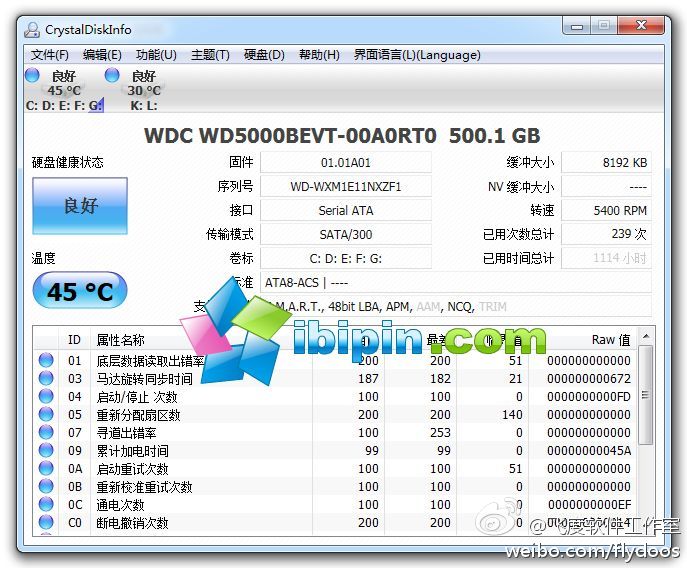Viewport: 687px width, 568px height.
Task: Select the 30 °C disk K: L:
Action: pos(144,90)
